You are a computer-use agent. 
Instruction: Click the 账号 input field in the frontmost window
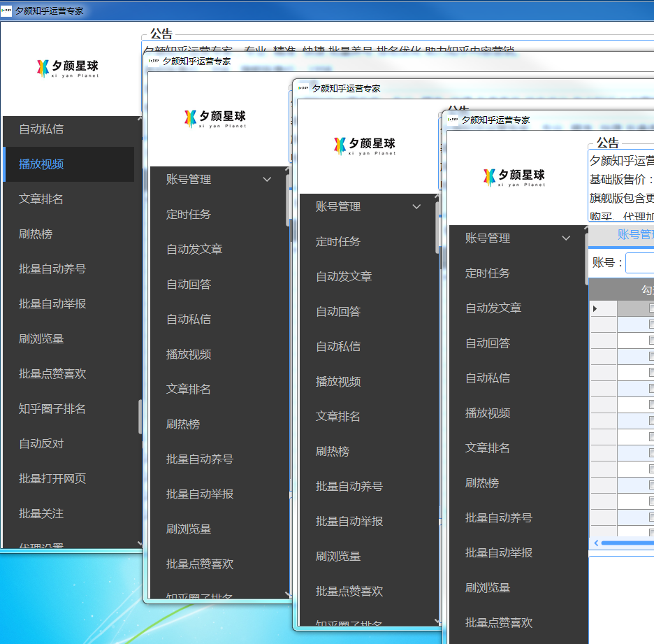point(640,263)
